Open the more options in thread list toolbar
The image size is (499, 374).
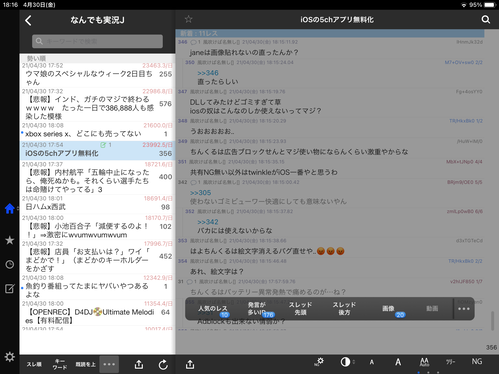coord(109,364)
